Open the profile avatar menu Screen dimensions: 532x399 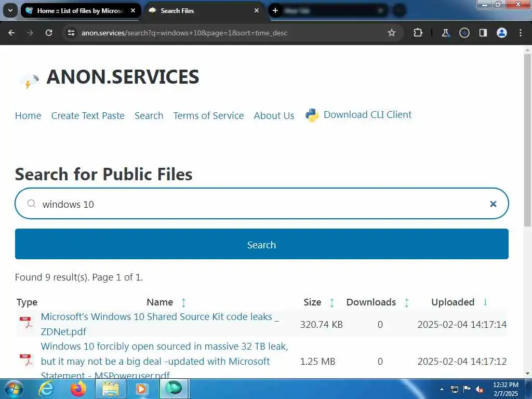coord(502,33)
